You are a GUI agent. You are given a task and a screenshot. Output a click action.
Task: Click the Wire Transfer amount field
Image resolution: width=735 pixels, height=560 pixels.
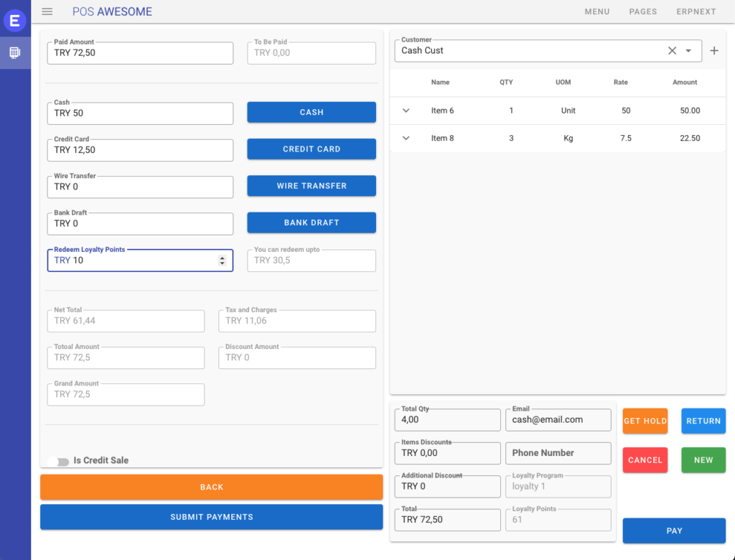(140, 187)
